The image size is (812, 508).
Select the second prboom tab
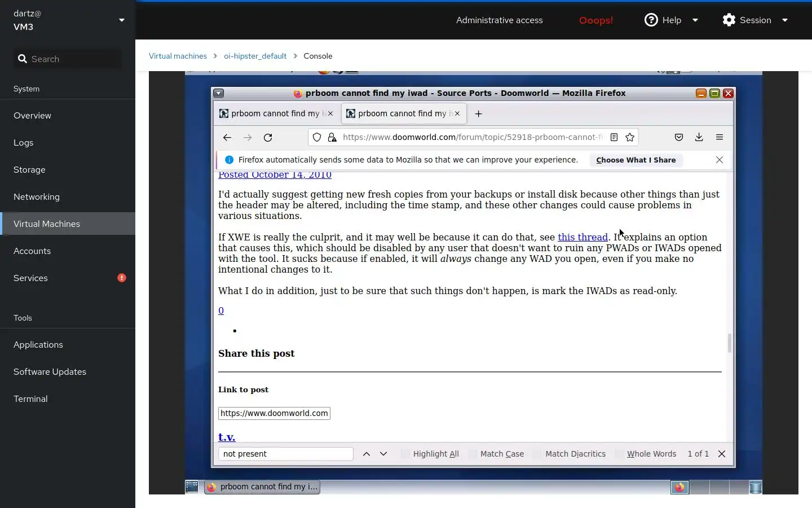click(403, 113)
